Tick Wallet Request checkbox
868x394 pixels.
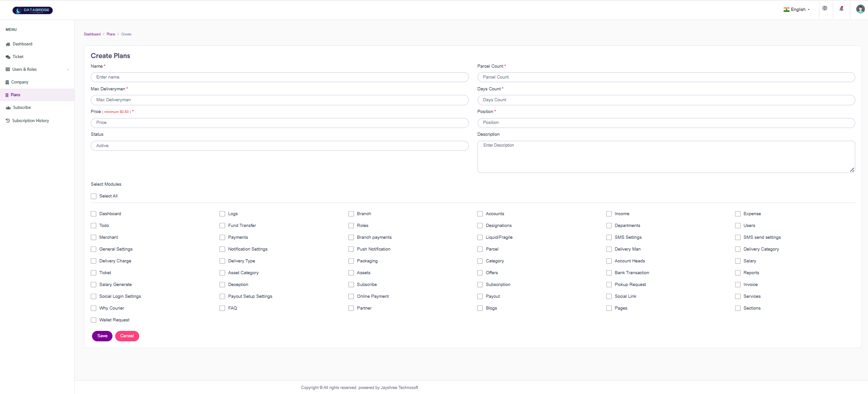tap(93, 320)
